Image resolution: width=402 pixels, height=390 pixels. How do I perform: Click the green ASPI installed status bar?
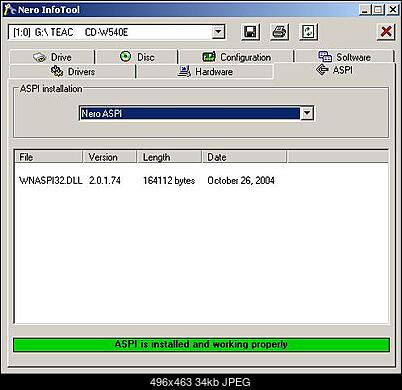(201, 345)
